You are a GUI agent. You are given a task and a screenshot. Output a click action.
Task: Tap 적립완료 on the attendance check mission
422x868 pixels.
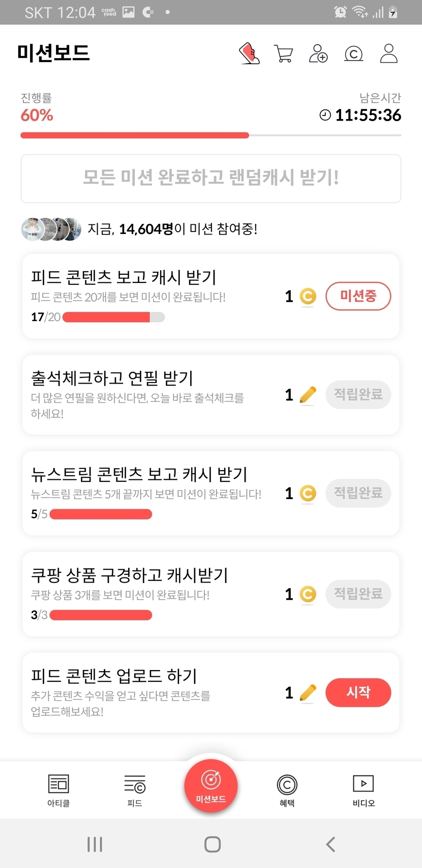[358, 394]
